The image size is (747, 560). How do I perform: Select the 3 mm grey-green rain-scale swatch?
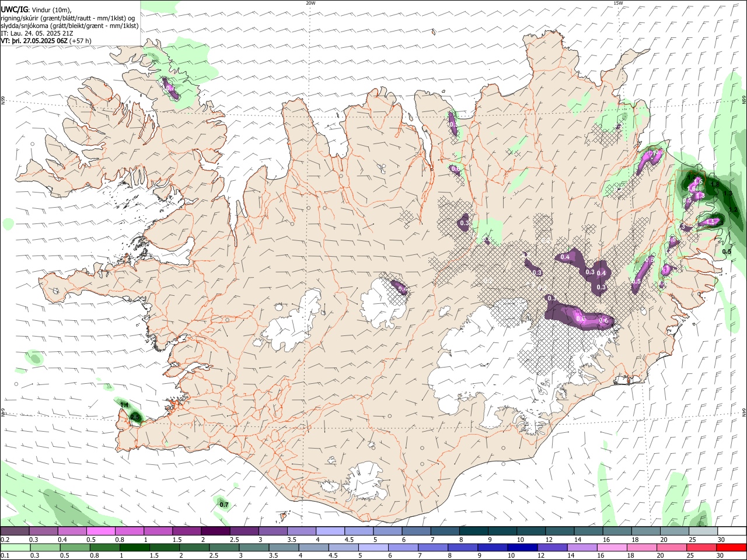tap(254, 547)
